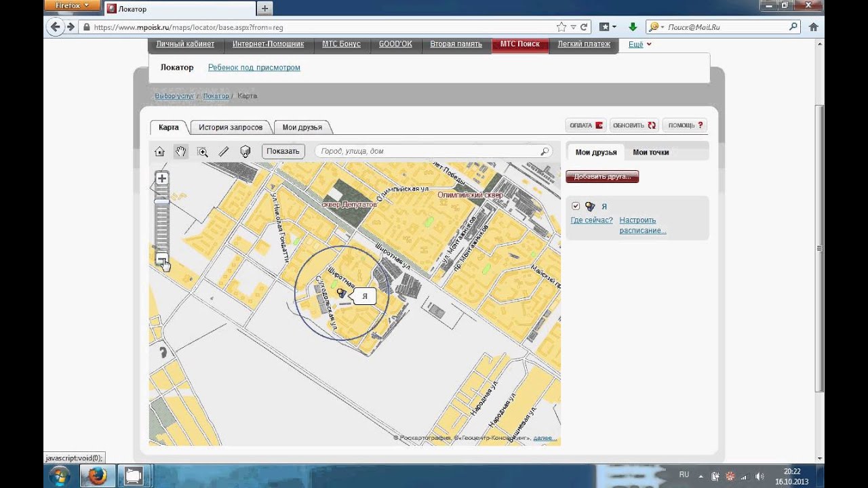Click the RU language indicator in tray
Image resolution: width=868 pixels, height=488 pixels.
pos(684,474)
